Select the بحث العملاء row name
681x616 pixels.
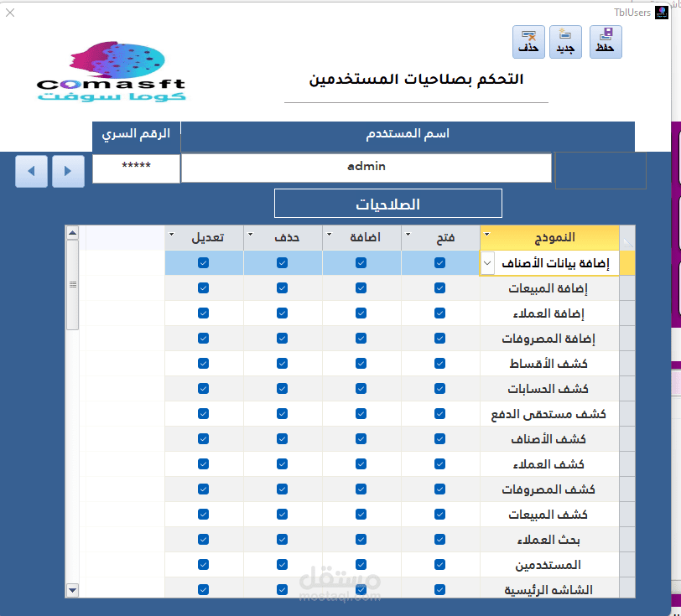(x=548, y=540)
